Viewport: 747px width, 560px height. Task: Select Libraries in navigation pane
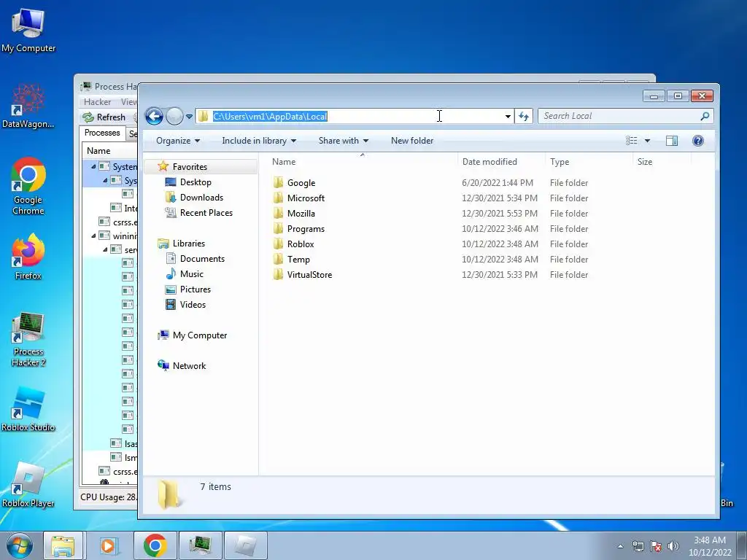point(189,244)
